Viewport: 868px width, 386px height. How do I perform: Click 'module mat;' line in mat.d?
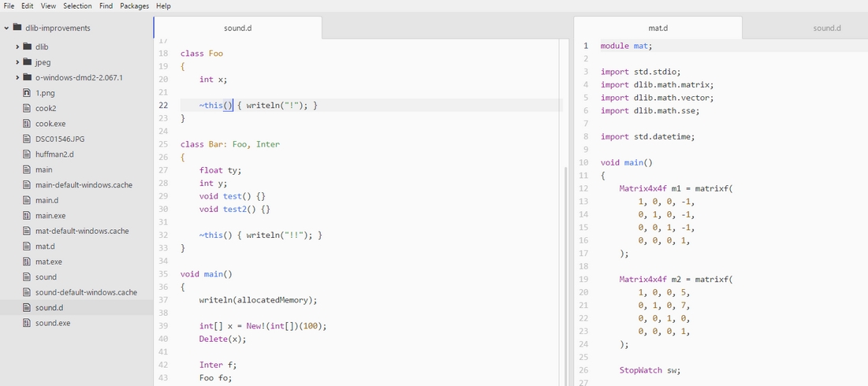pos(626,46)
